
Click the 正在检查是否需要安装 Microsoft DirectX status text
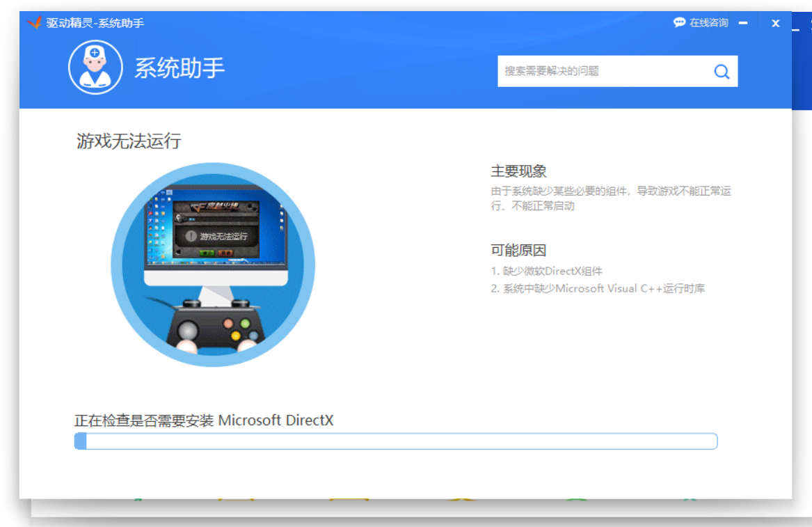[x=204, y=420]
